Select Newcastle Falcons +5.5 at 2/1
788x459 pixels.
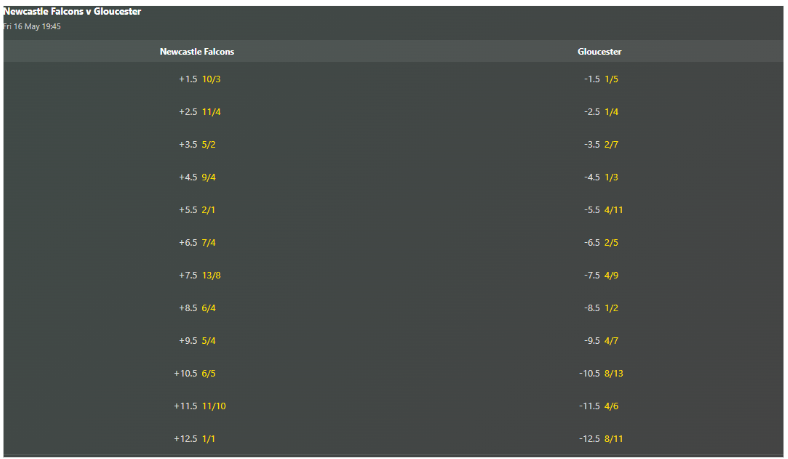pyautogui.click(x=197, y=210)
